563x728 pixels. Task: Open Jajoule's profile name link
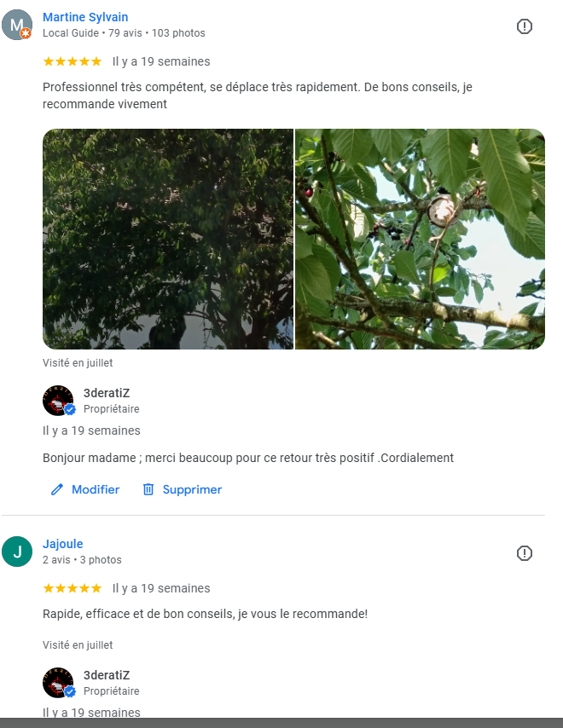pyautogui.click(x=63, y=544)
